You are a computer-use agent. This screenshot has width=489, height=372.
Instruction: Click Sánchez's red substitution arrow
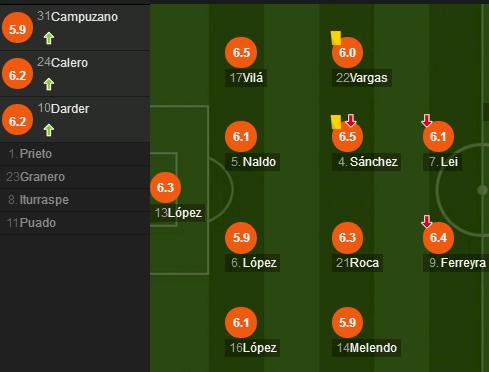[351, 120]
